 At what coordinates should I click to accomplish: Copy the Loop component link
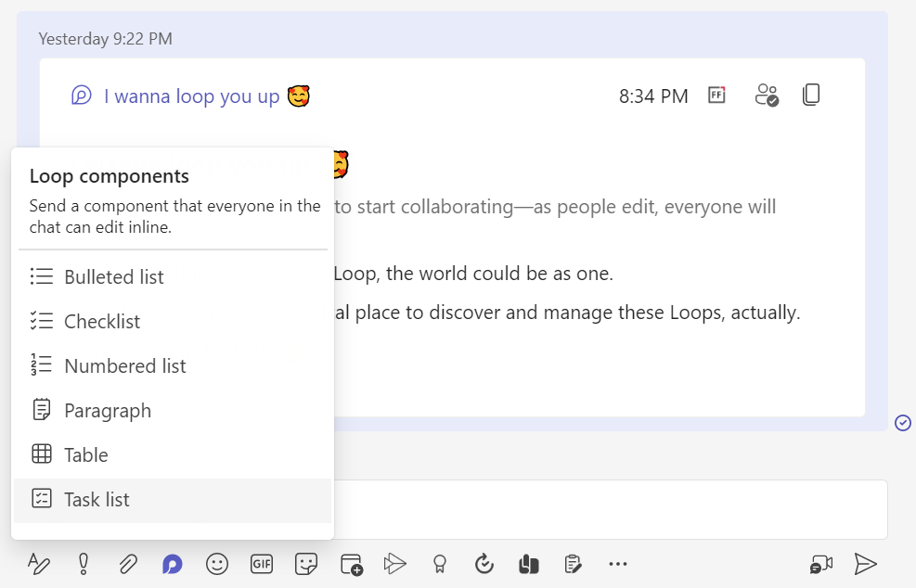pos(811,95)
